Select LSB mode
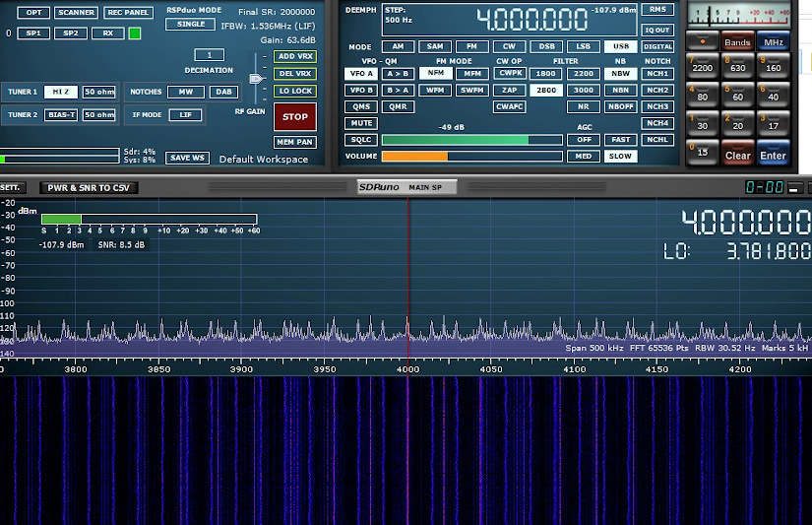The image size is (812, 525). 583,46
